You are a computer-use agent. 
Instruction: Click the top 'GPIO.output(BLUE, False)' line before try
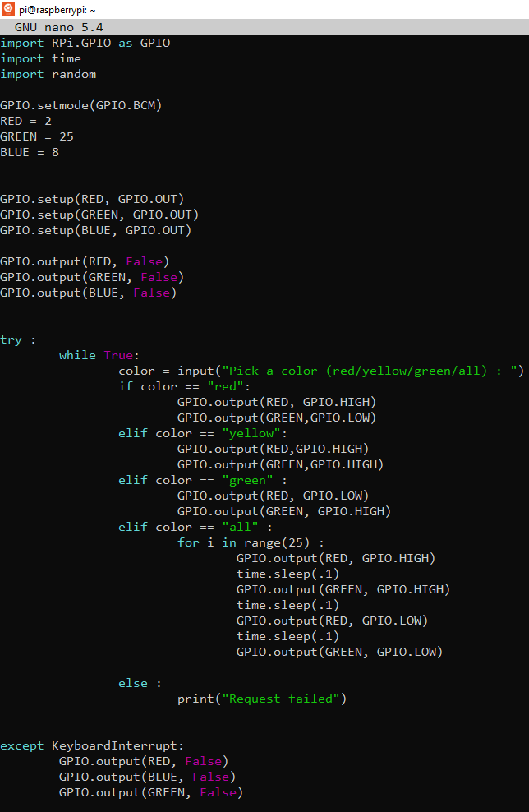tap(89, 293)
